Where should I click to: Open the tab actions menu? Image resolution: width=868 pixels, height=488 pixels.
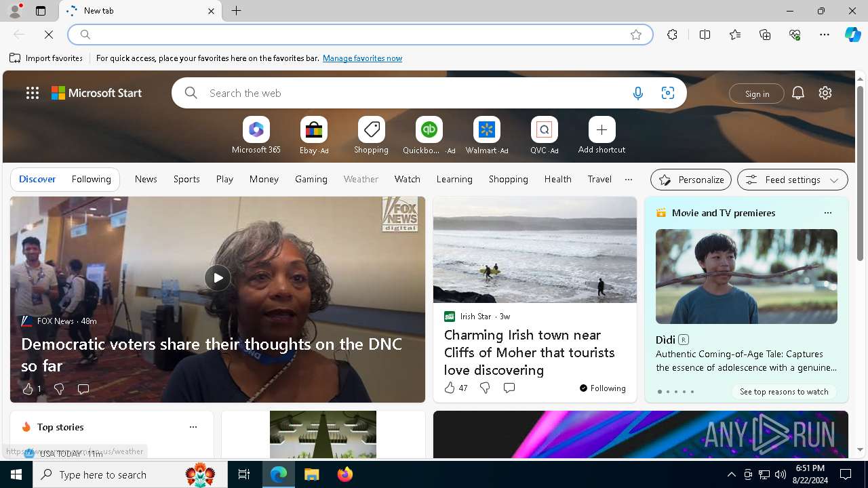41,11
